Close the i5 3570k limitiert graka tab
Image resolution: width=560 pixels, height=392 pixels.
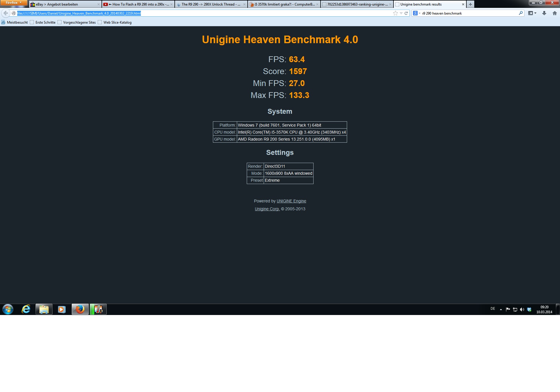coord(317,4)
